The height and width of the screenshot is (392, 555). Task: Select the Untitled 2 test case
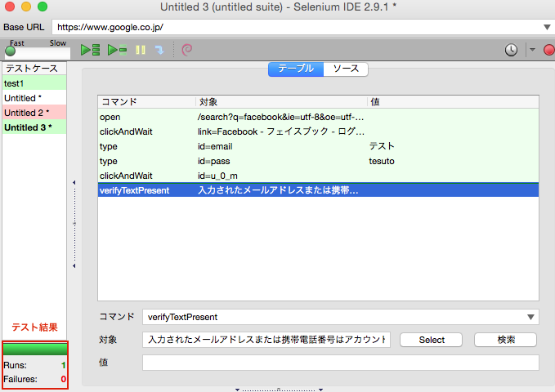(x=34, y=113)
